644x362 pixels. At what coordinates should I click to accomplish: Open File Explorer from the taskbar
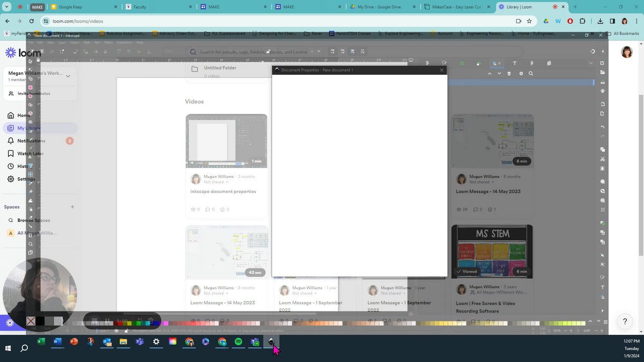pos(123,342)
